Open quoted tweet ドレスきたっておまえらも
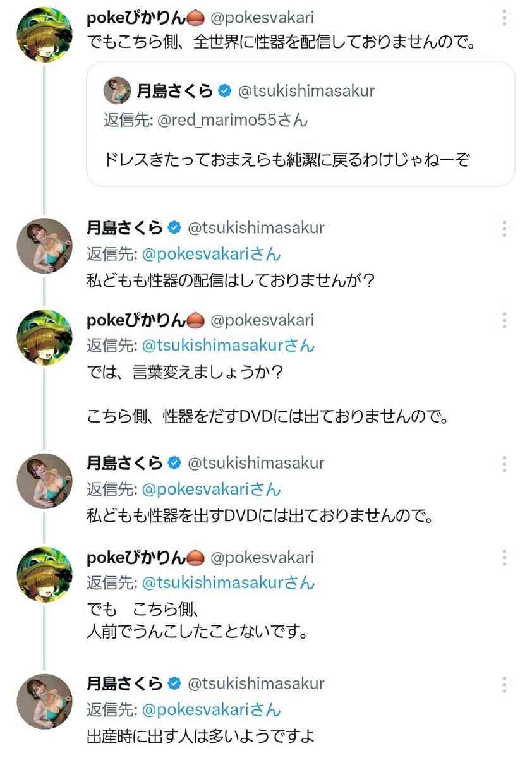The height and width of the screenshot is (758, 532). click(x=300, y=124)
